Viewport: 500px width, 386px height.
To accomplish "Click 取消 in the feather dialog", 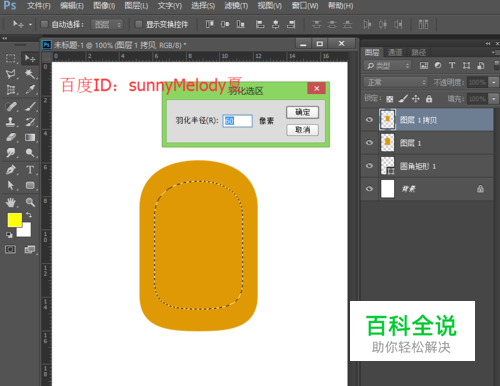I will [x=302, y=130].
